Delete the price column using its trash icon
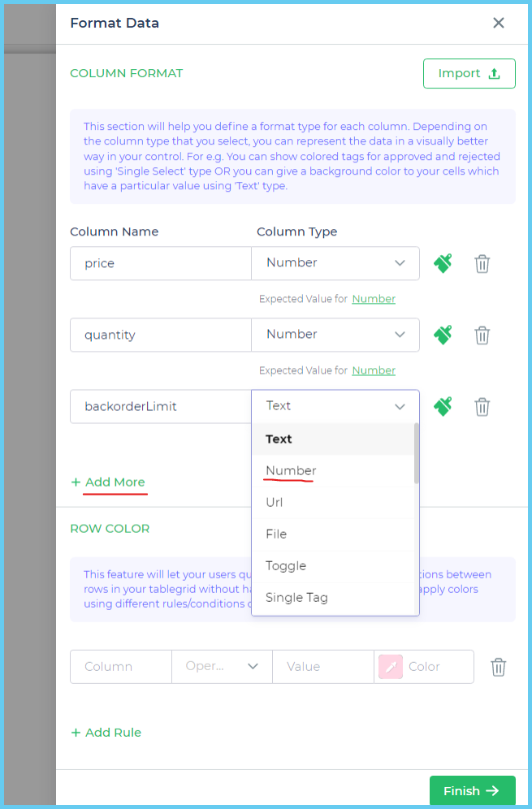 482,263
